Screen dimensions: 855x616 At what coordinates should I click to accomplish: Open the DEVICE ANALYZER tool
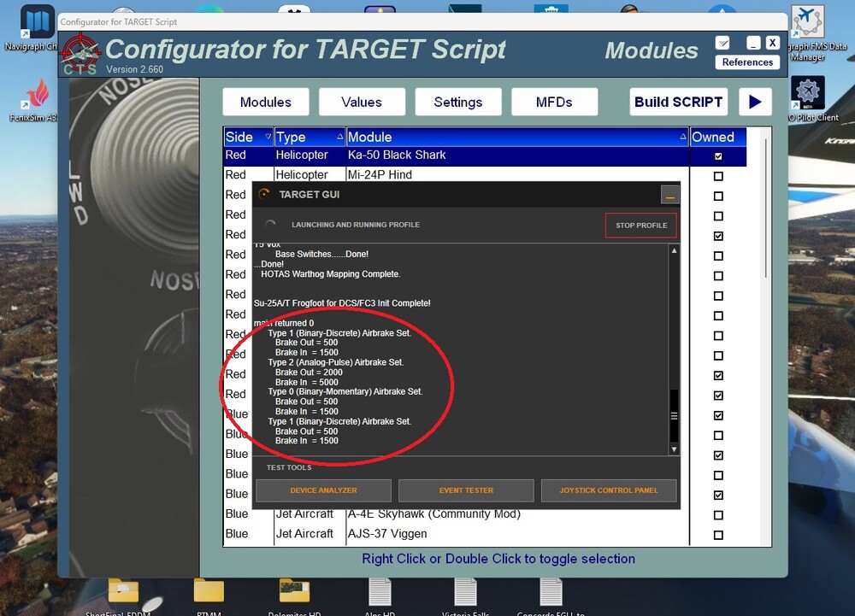tap(323, 490)
